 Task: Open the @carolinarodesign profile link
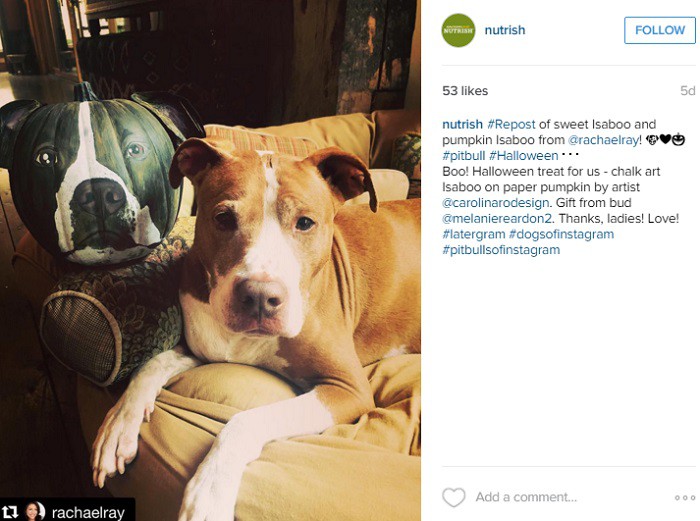pyautogui.click(x=496, y=203)
